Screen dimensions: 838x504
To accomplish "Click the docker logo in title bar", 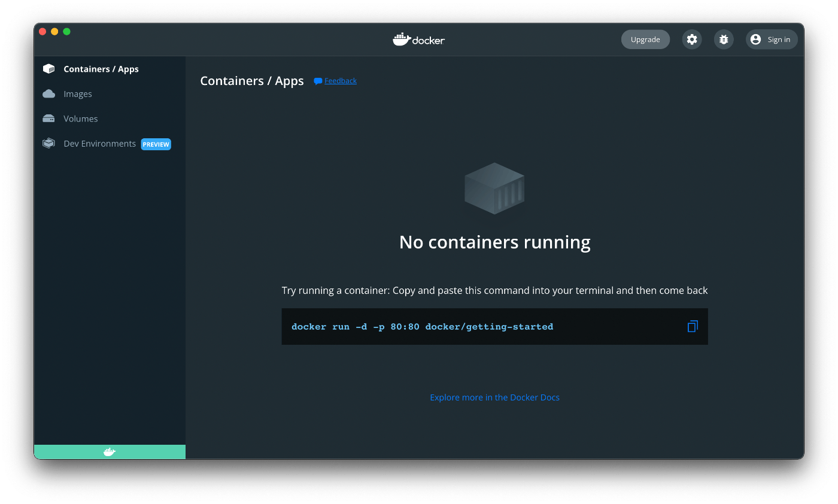I will tap(419, 40).
